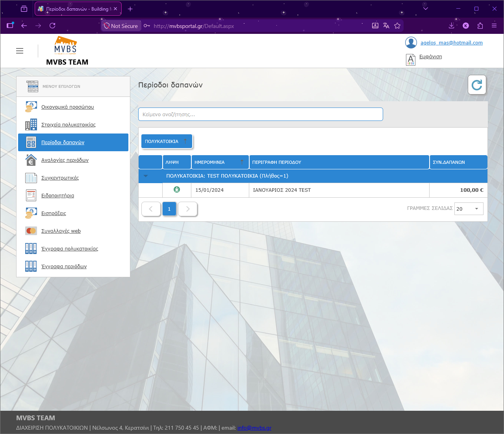504x434 pixels.
Task: Click the refresh icon beside Περίοδοι δαπανών
Action: tap(477, 85)
